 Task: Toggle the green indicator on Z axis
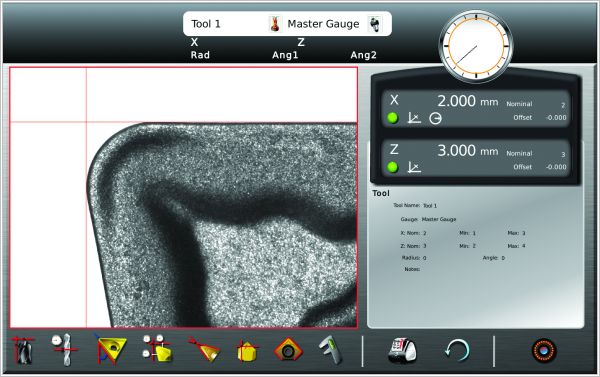coord(393,168)
